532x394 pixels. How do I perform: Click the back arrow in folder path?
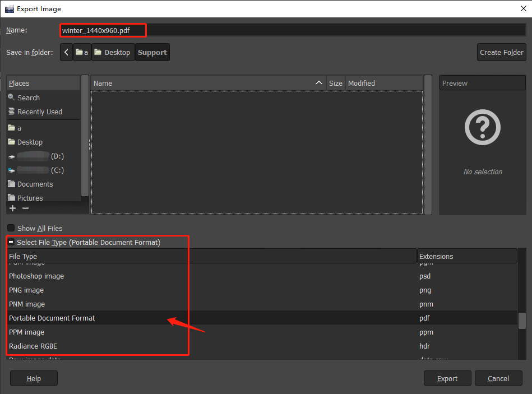click(67, 52)
